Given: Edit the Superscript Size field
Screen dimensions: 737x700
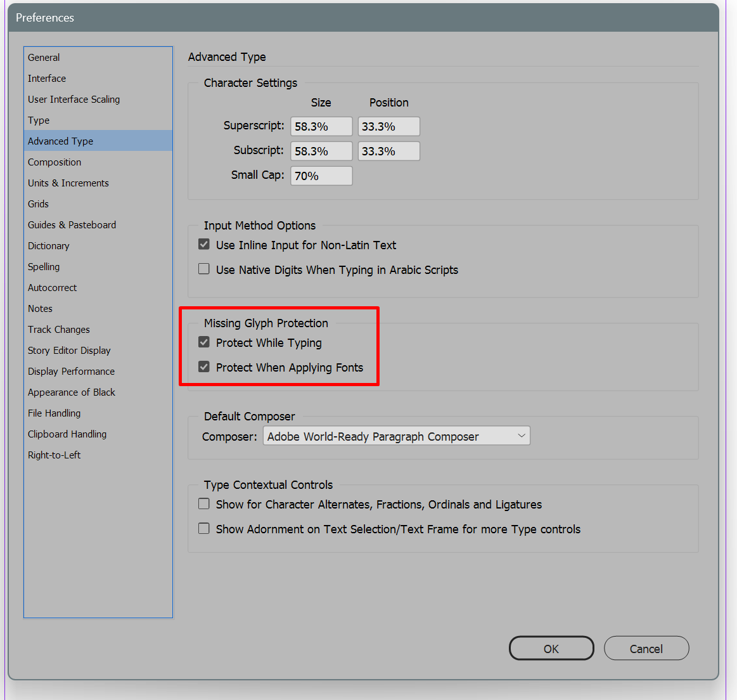Looking at the screenshot, I should pos(321,127).
